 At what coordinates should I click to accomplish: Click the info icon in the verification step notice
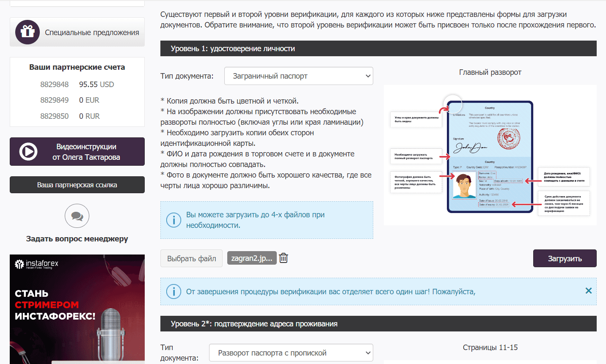(x=174, y=292)
